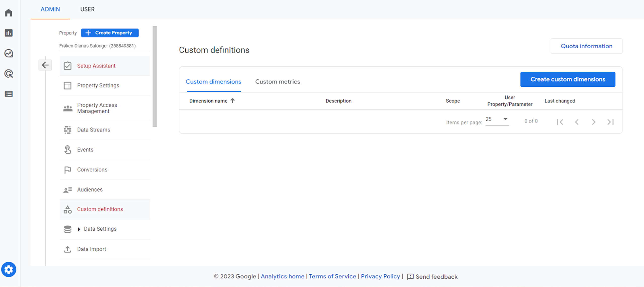Switch to Custom metrics tab
Viewport: 644px width, 287px height.
(x=277, y=82)
